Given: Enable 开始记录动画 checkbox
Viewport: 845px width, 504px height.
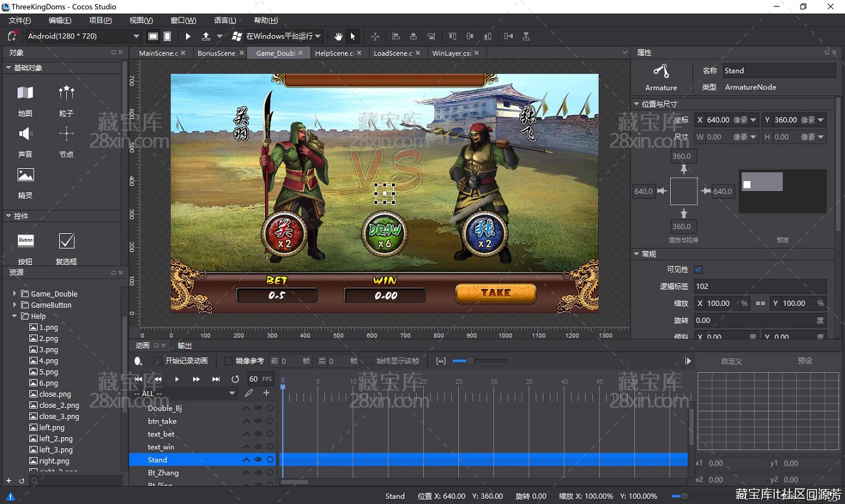Looking at the screenshot, I should 157,361.
